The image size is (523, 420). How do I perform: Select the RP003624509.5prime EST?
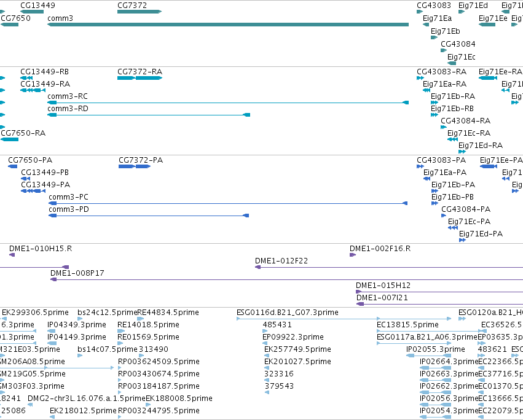pyautogui.click(x=120, y=368)
